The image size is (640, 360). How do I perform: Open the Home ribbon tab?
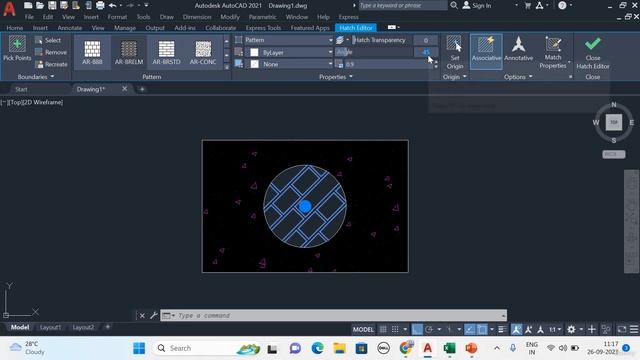tap(15, 28)
